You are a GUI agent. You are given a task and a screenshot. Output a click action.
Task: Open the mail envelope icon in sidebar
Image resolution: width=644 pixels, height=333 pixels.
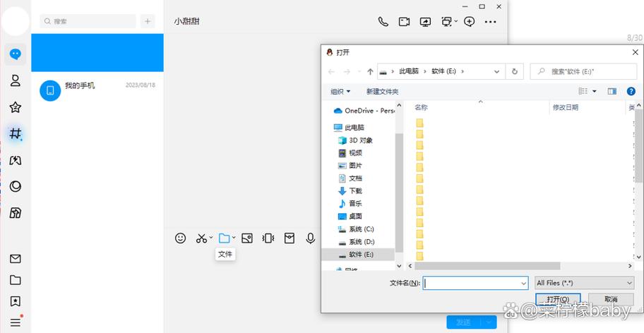[x=16, y=259]
